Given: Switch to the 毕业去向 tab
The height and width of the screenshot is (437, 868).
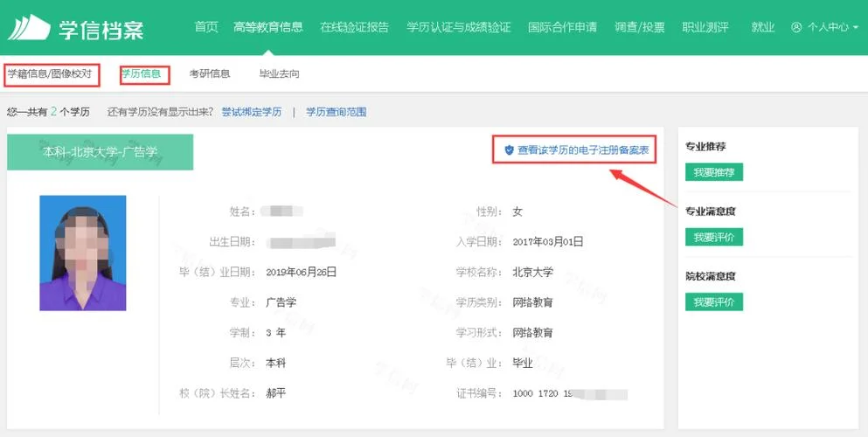Looking at the screenshot, I should click(280, 73).
